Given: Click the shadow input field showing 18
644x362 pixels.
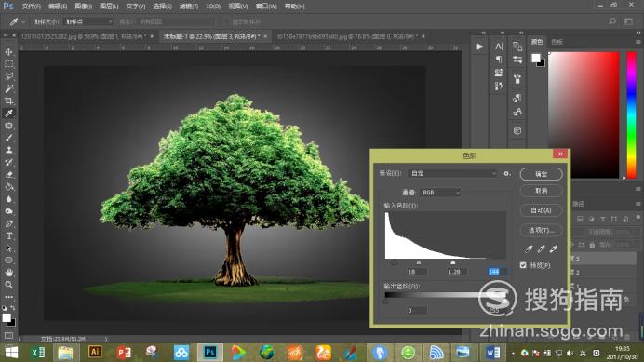Looking at the screenshot, I should point(417,272).
